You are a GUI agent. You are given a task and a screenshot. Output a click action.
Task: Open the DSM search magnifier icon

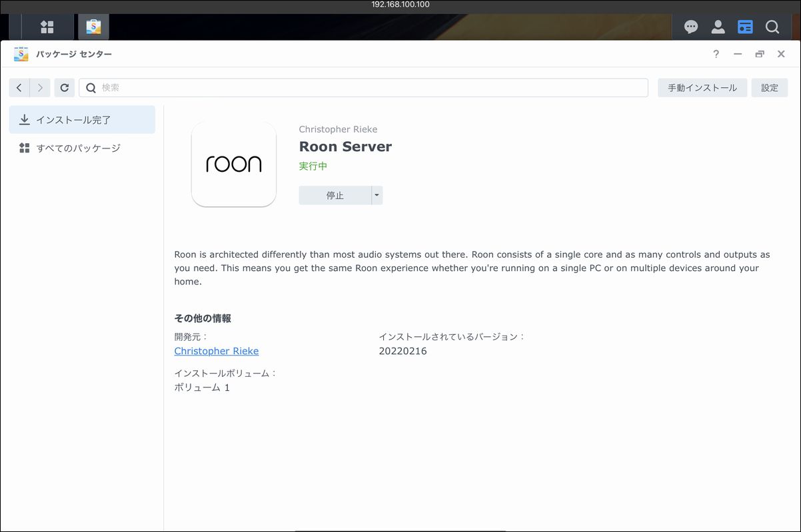pyautogui.click(x=772, y=27)
